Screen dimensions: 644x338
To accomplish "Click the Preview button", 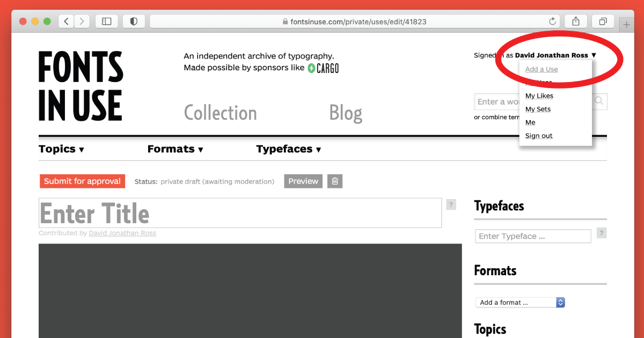I will [x=303, y=181].
